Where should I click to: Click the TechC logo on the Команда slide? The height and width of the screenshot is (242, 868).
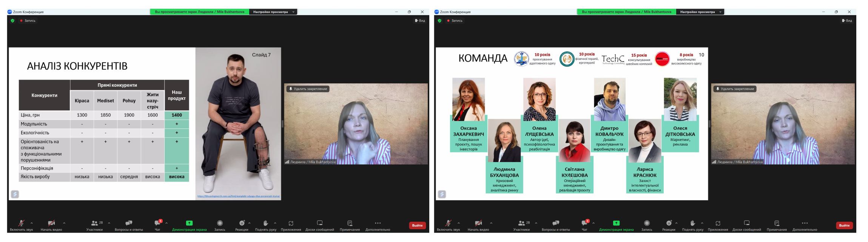pos(613,59)
